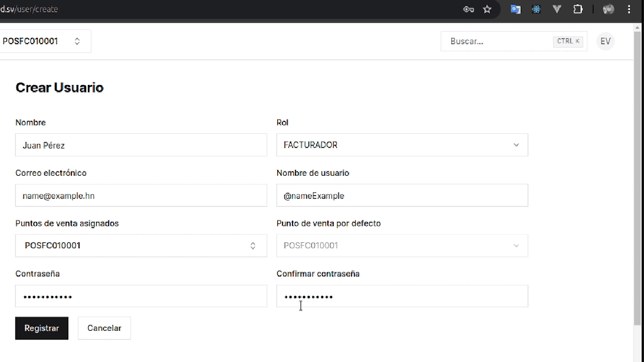This screenshot has height=362, width=644.
Task: Click the Buscar search field
Action: point(507,41)
